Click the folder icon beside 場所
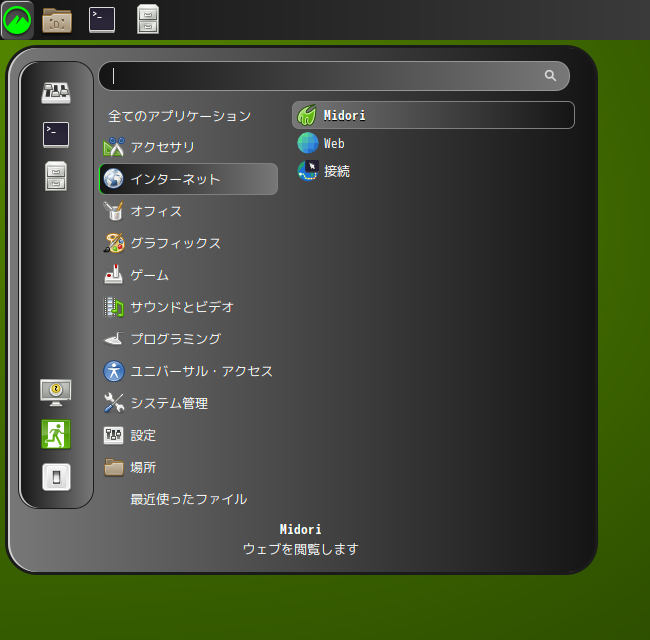This screenshot has width=650, height=640. coord(114,467)
